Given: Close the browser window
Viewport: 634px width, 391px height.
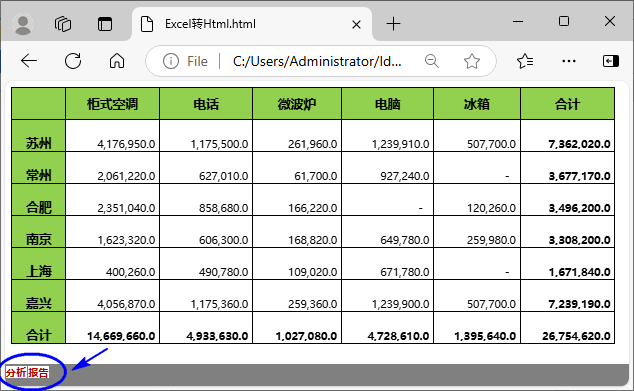Looking at the screenshot, I should click(x=610, y=21).
